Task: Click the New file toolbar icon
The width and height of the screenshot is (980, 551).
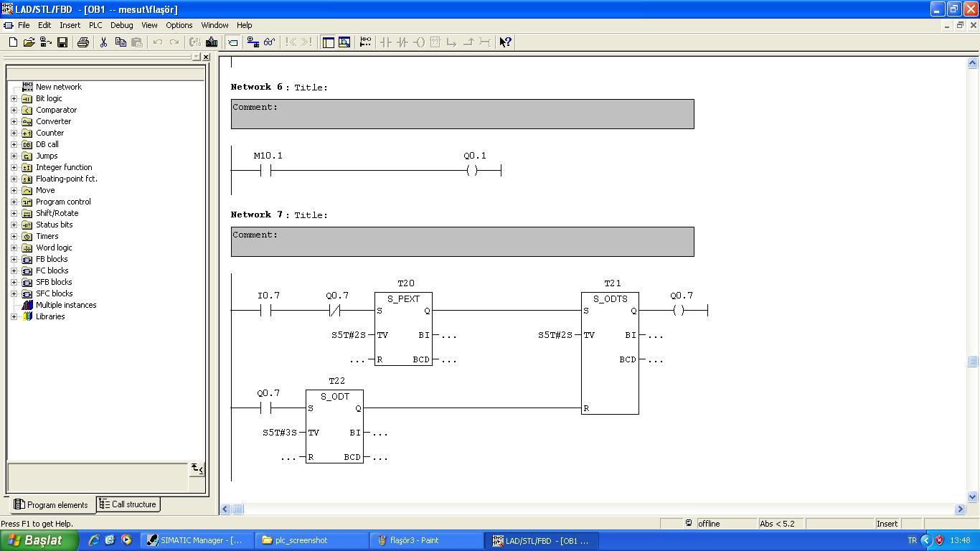Action: click(x=13, y=42)
